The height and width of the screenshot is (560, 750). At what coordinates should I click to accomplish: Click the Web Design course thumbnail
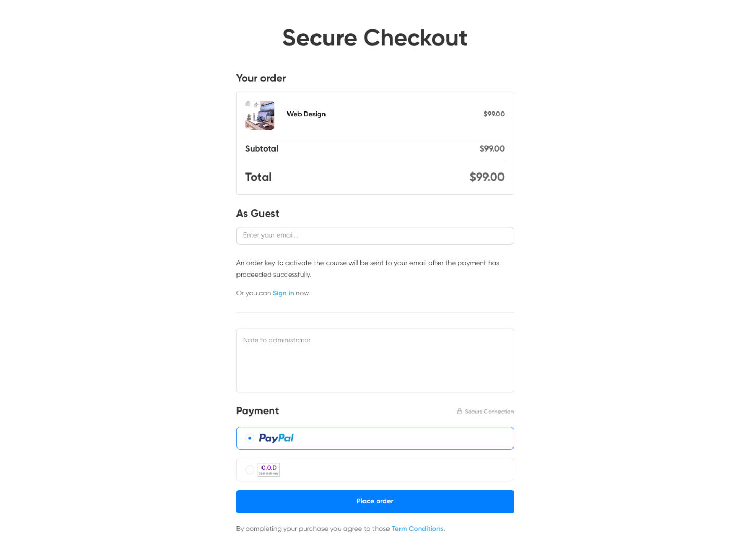[x=260, y=115]
